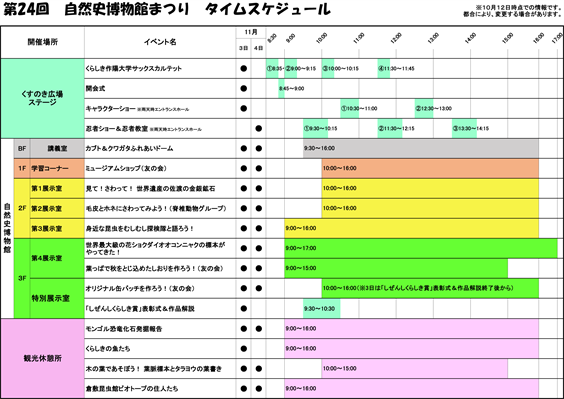Image resolution: width=564 pixels, height=399 pixels.
Task: Select the ③13:30~14:15 ninja show slot
Action: 464,128
